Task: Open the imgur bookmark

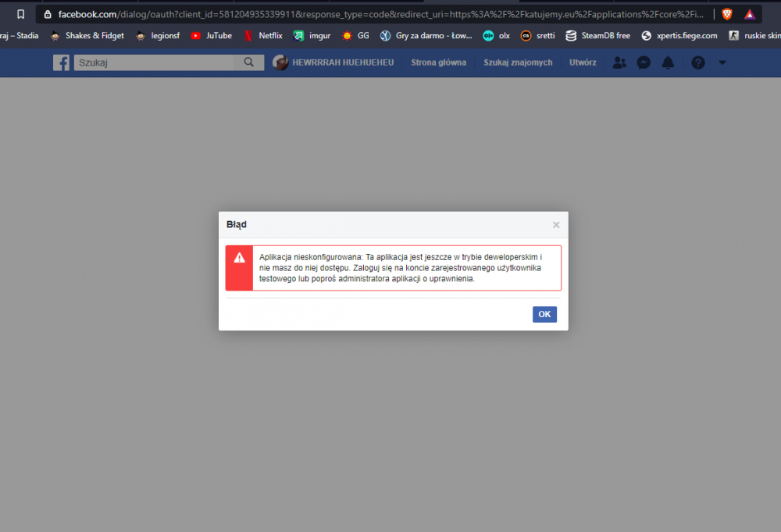Action: pyautogui.click(x=312, y=35)
